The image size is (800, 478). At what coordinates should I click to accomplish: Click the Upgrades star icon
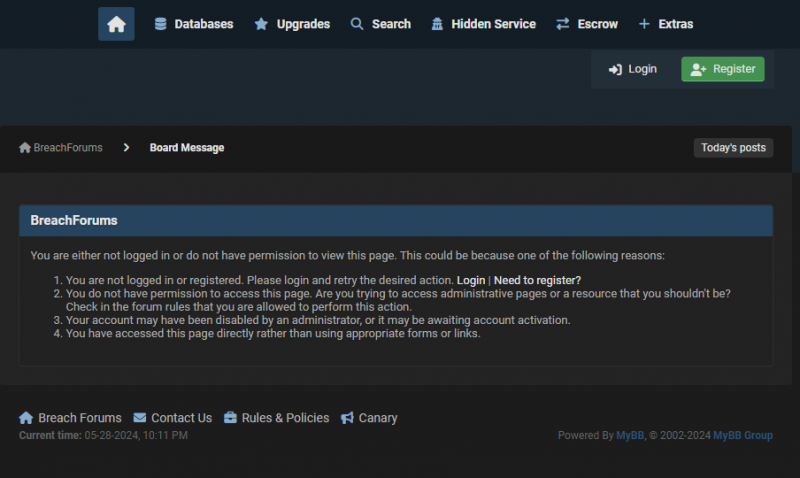[x=261, y=24]
